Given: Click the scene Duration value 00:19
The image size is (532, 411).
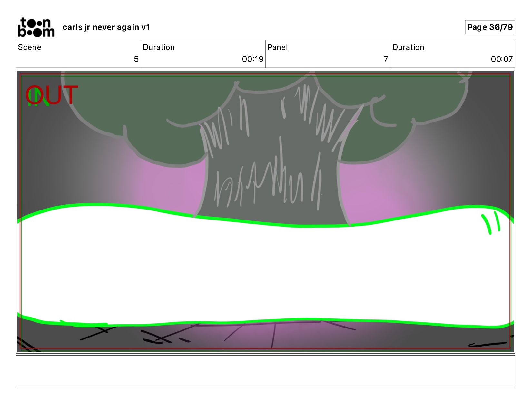Looking at the screenshot, I should point(253,59).
